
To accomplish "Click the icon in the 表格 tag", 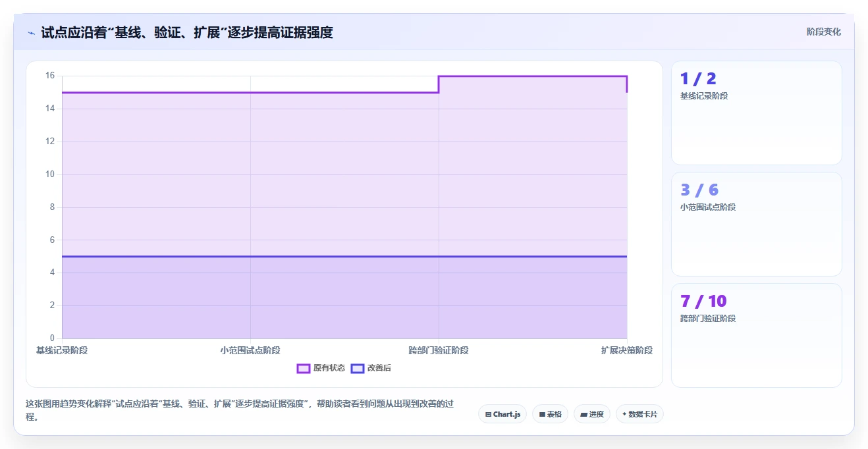I will point(542,415).
